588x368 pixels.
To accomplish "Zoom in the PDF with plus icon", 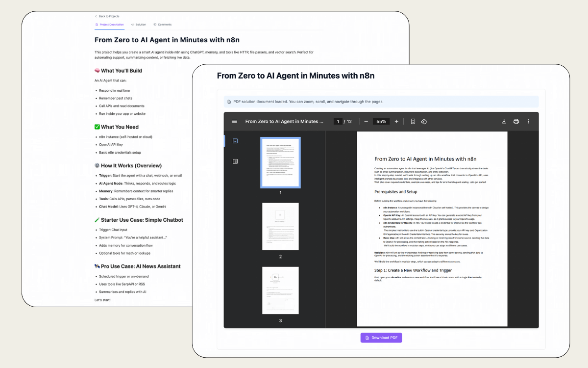I will click(x=396, y=121).
